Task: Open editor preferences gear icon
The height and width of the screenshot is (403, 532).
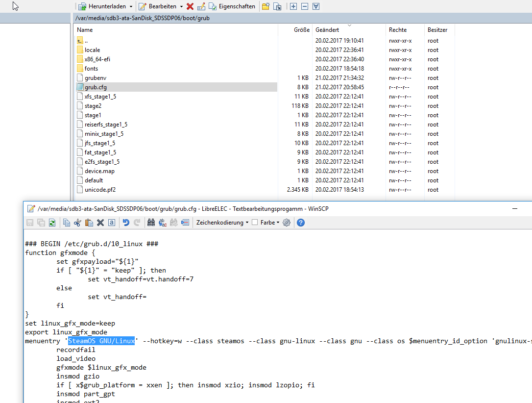Action: [x=287, y=223]
